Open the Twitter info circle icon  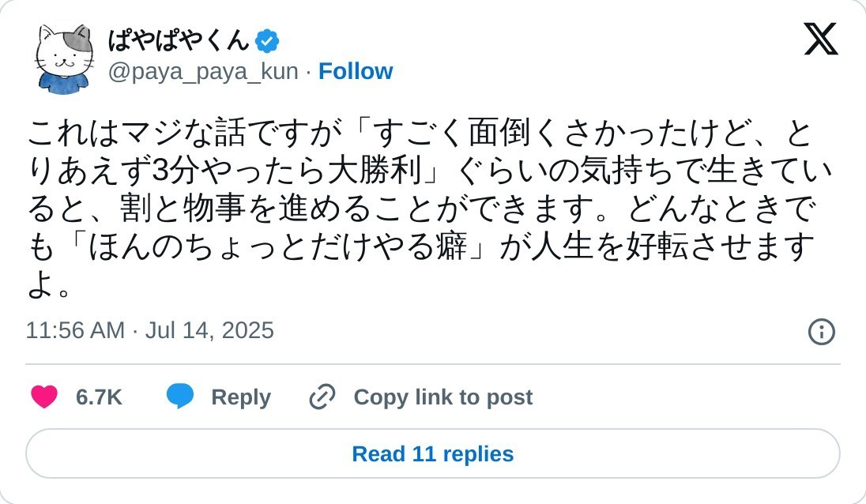click(x=822, y=331)
